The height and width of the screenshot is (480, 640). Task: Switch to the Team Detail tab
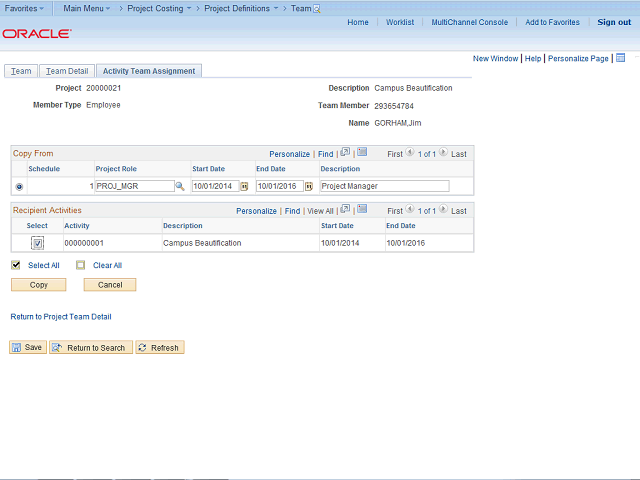tap(67, 71)
